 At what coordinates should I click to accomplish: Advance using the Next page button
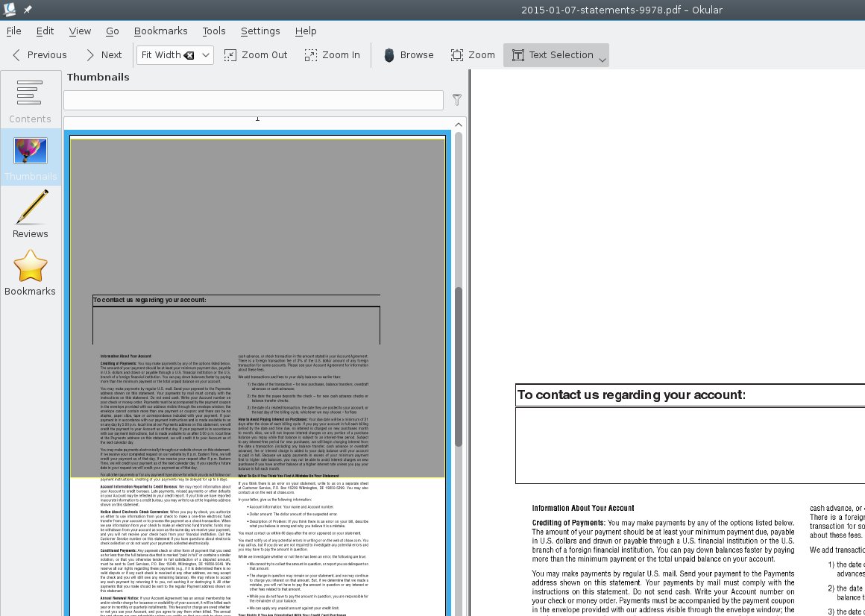[x=103, y=55]
